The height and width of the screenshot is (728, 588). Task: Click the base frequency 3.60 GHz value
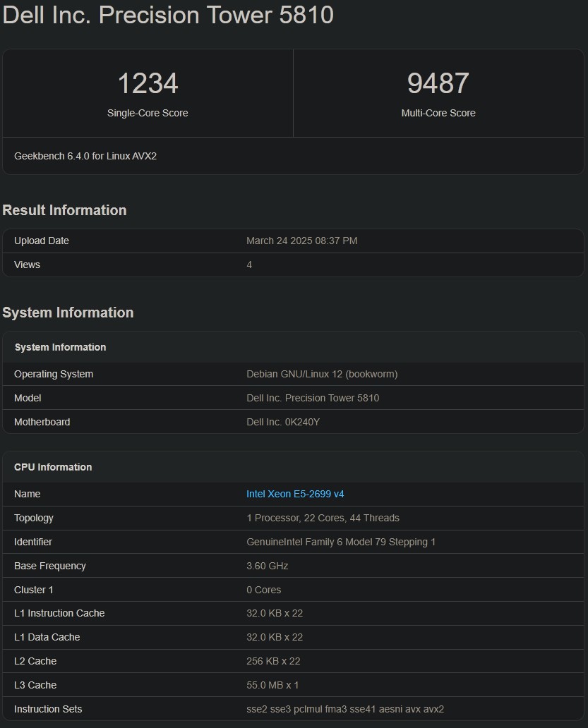tap(267, 566)
